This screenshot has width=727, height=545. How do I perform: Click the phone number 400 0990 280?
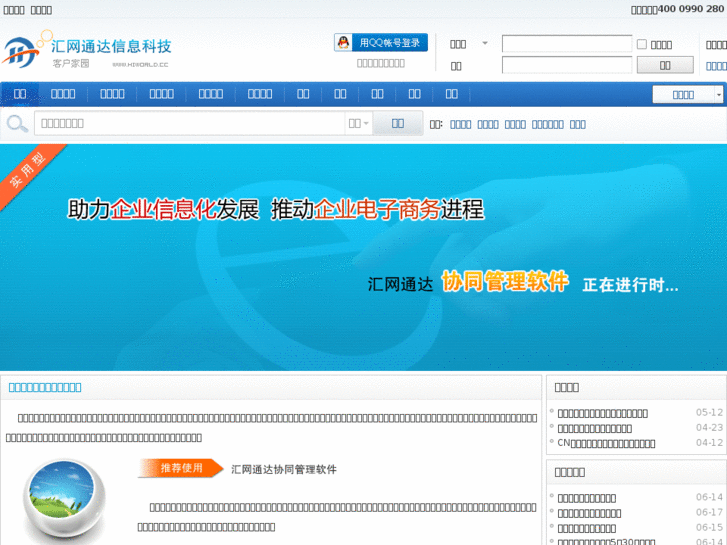(x=690, y=9)
